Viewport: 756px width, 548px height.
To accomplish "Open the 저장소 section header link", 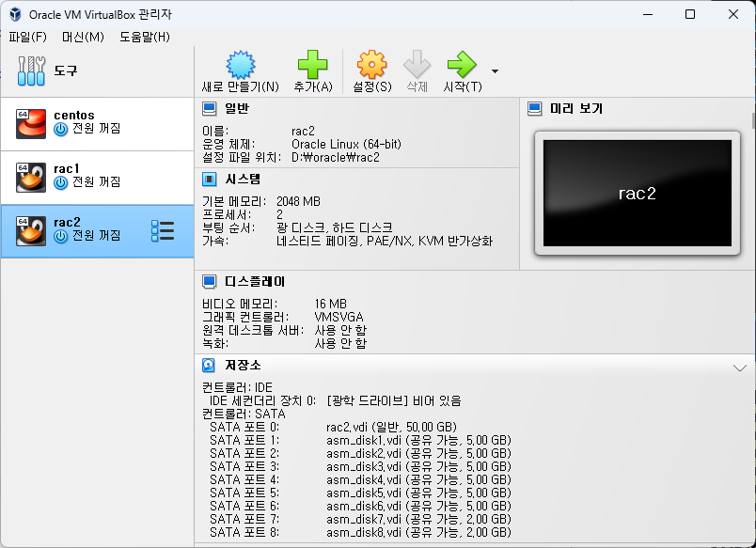I will click(243, 365).
